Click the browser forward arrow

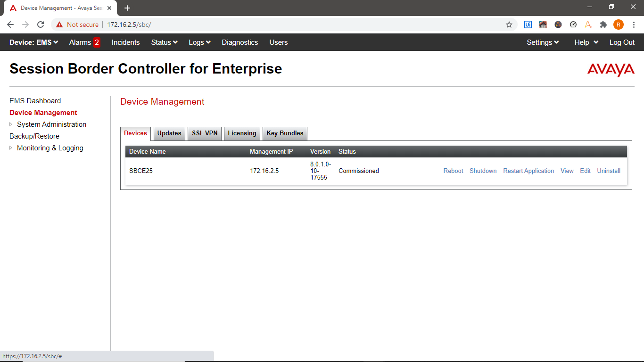(x=25, y=25)
